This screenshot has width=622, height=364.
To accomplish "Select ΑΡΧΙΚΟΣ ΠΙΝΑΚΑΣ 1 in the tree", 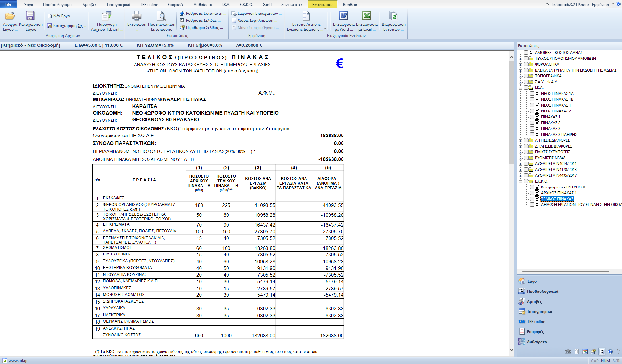I will 558,193.
